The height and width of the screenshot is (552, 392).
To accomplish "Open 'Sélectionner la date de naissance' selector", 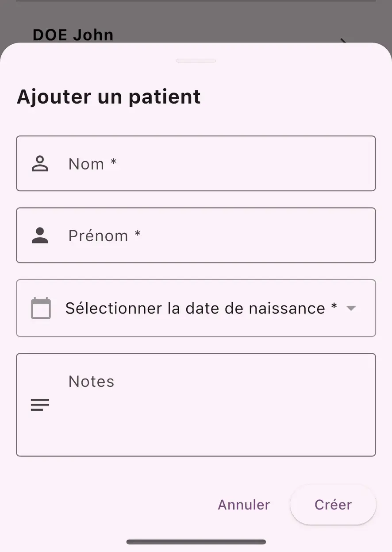I will (196, 308).
